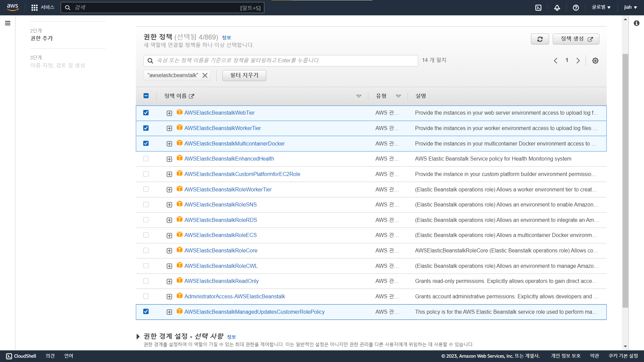644x362 pixels.
Task: Click page number 1 in pagination
Action: pyautogui.click(x=567, y=60)
